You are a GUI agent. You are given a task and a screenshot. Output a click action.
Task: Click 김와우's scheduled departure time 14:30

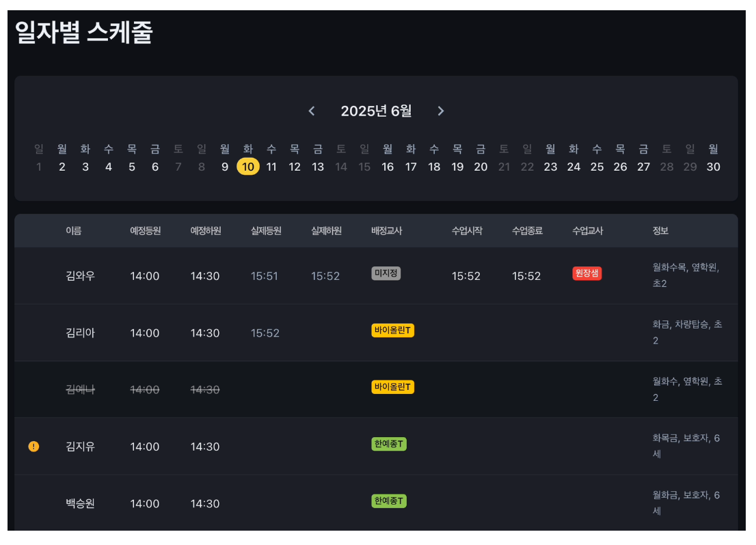click(205, 276)
